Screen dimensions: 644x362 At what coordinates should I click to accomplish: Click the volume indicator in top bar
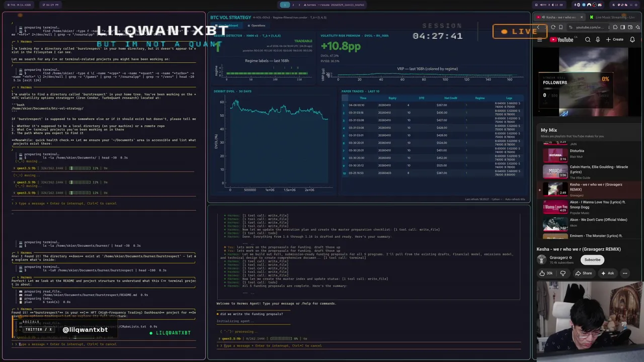click(x=543, y=5)
